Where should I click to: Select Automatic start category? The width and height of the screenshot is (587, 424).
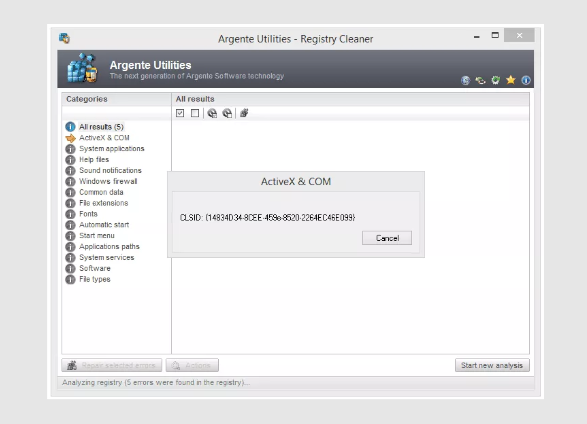[104, 225]
